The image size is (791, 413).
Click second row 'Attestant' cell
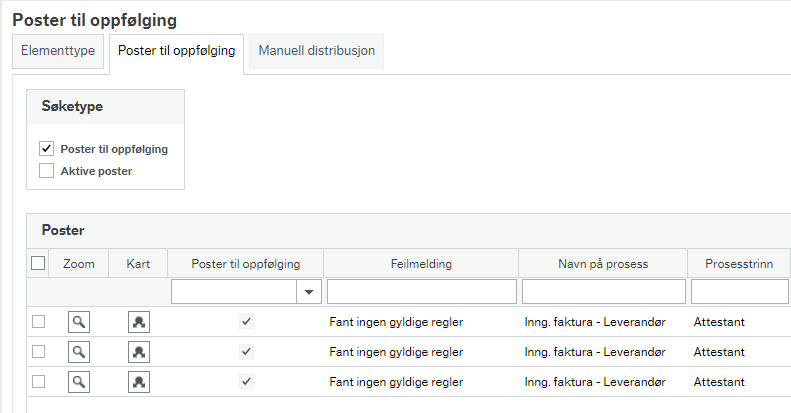(719, 352)
